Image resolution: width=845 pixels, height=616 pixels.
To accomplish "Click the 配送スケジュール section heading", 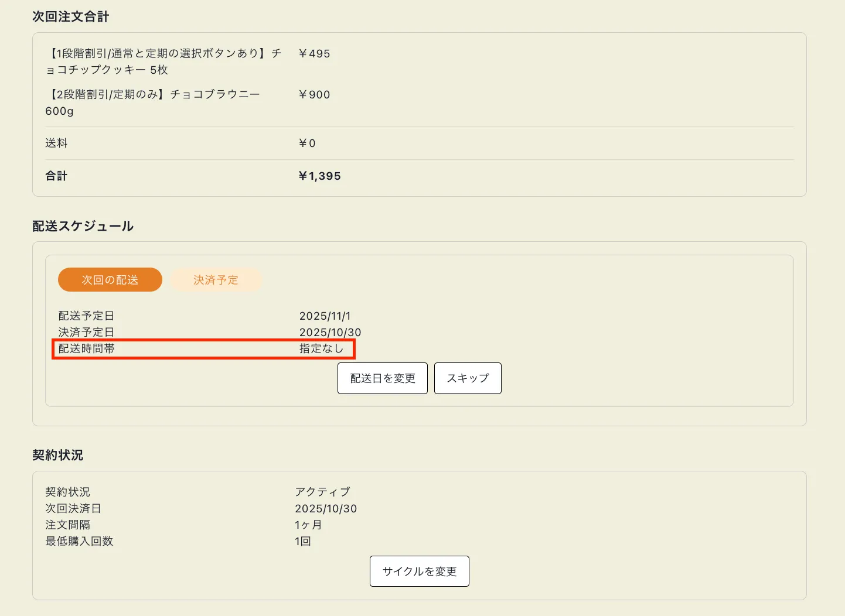I will click(83, 226).
